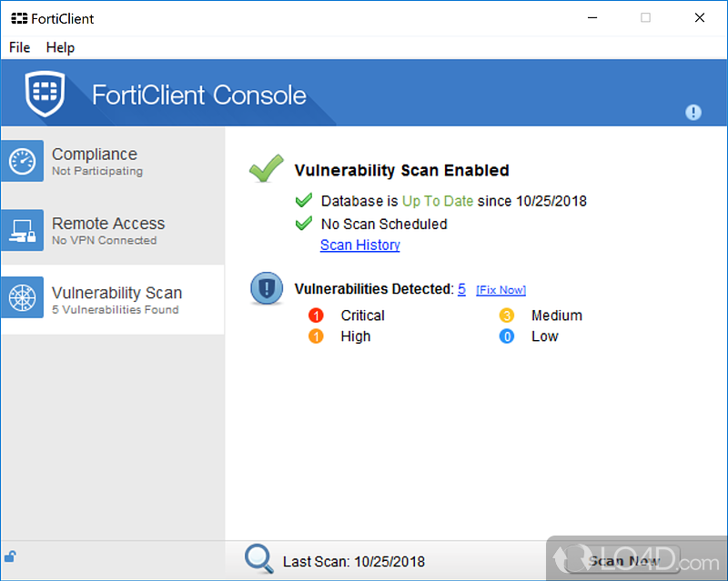Viewport: 728px width, 581px height.
Task: Open the Scan History link
Action: click(x=359, y=245)
